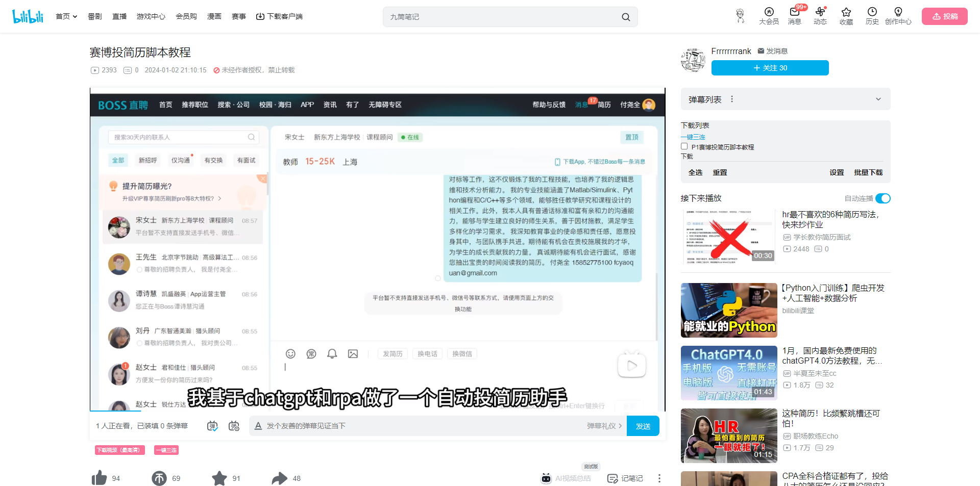Follow the uploader with 关注 button

[x=770, y=68]
